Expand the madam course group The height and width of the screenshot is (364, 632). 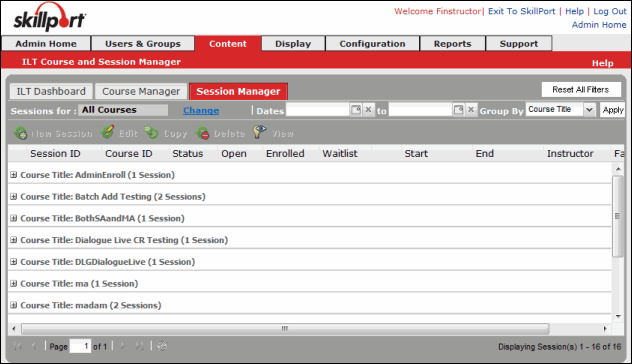pyautogui.click(x=14, y=305)
